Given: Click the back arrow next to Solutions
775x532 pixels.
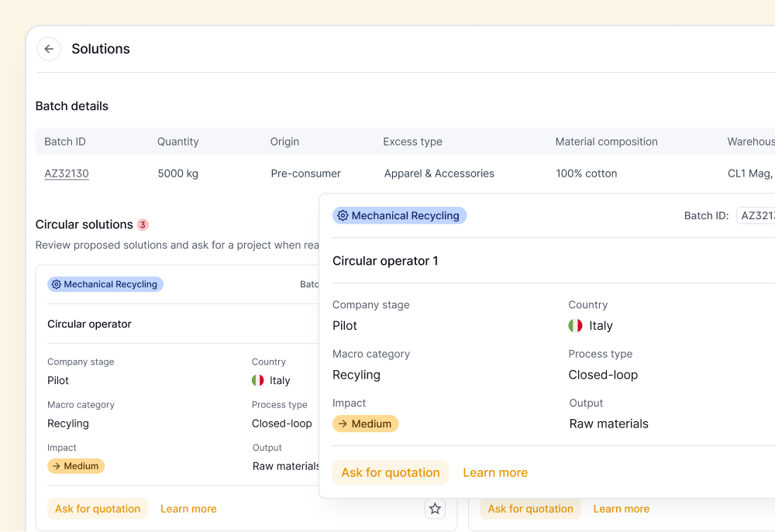Looking at the screenshot, I should [x=49, y=49].
